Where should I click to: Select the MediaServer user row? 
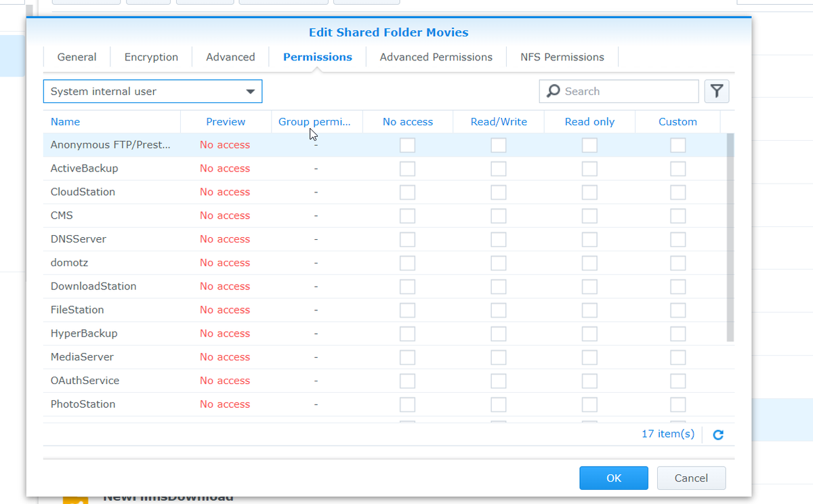coord(385,358)
